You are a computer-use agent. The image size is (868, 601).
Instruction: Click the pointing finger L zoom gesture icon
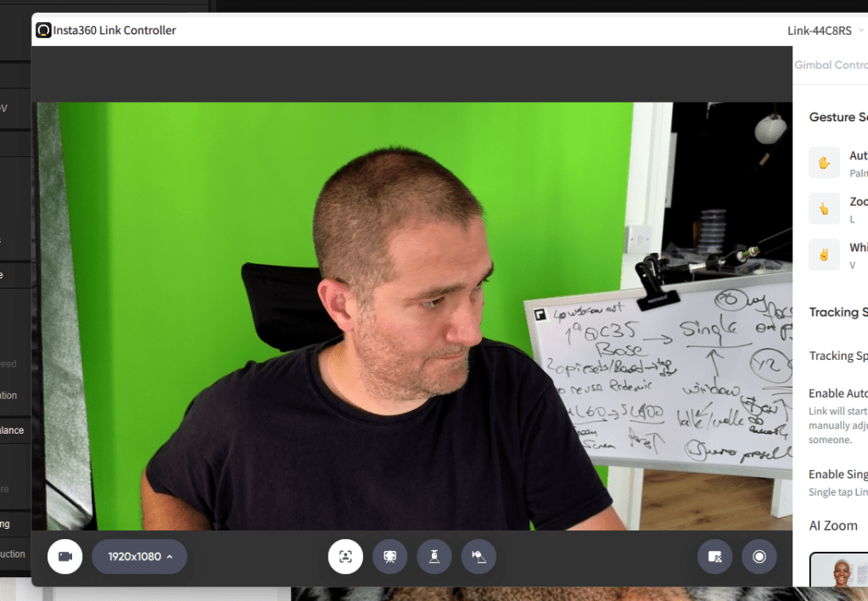pos(824,208)
